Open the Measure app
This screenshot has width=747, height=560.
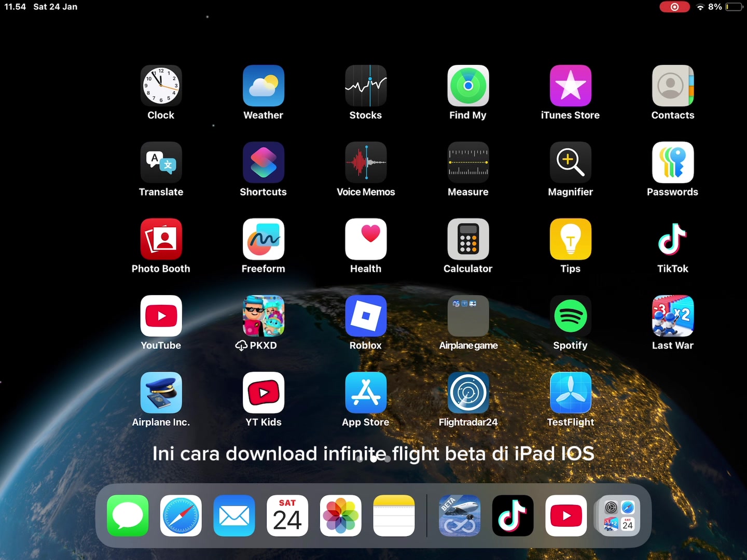pyautogui.click(x=468, y=162)
